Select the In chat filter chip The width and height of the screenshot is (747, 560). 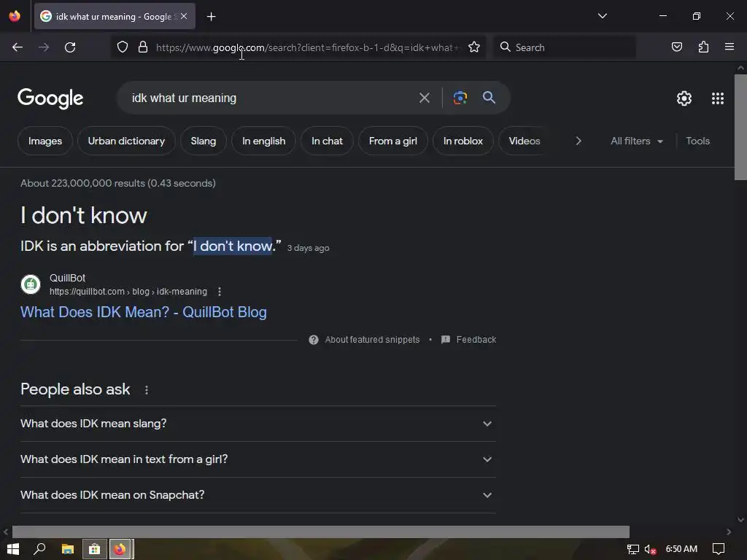327,141
